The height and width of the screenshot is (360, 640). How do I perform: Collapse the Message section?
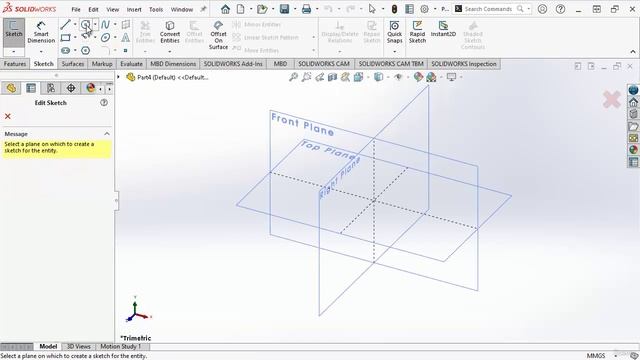[107, 134]
